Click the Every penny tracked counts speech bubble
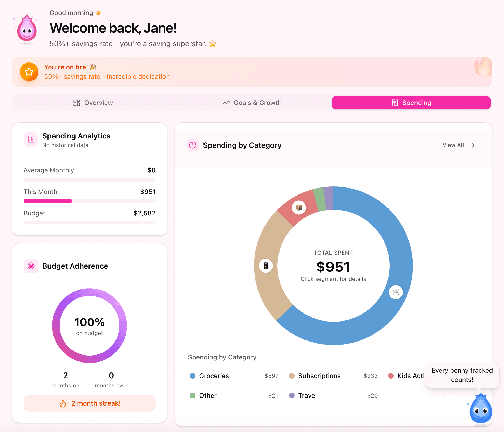 click(x=462, y=375)
